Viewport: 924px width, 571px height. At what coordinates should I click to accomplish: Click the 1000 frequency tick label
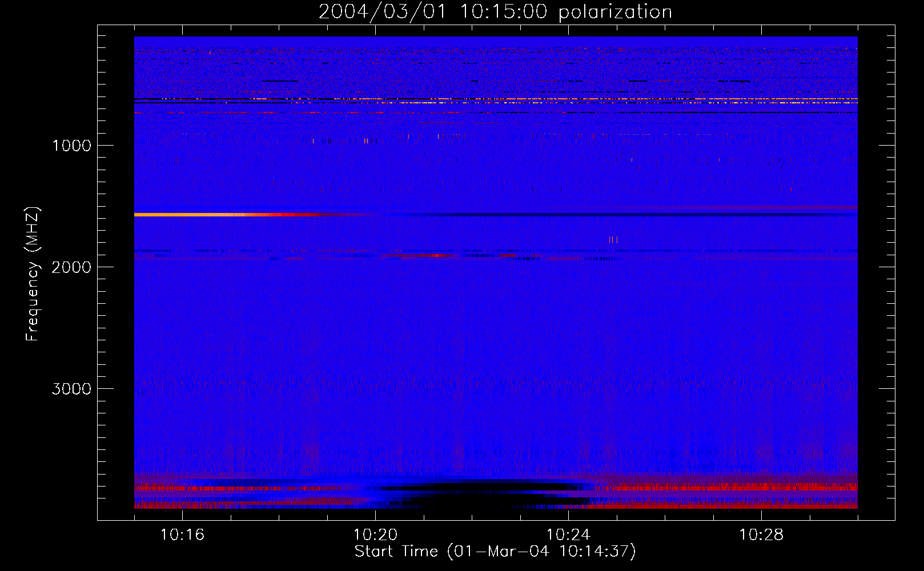tap(71, 146)
